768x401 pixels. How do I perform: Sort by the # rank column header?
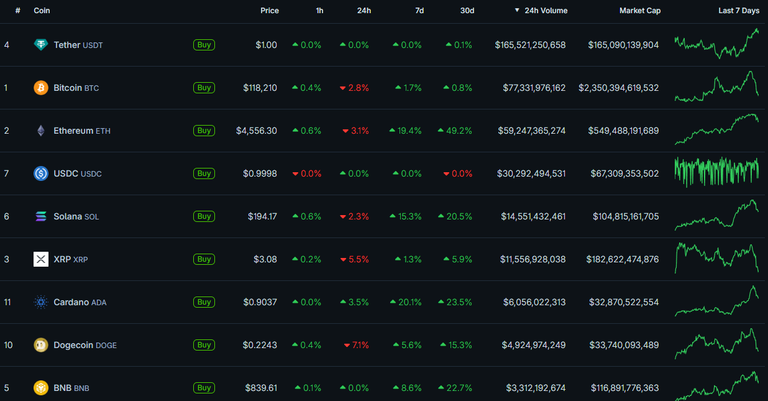[x=18, y=10]
